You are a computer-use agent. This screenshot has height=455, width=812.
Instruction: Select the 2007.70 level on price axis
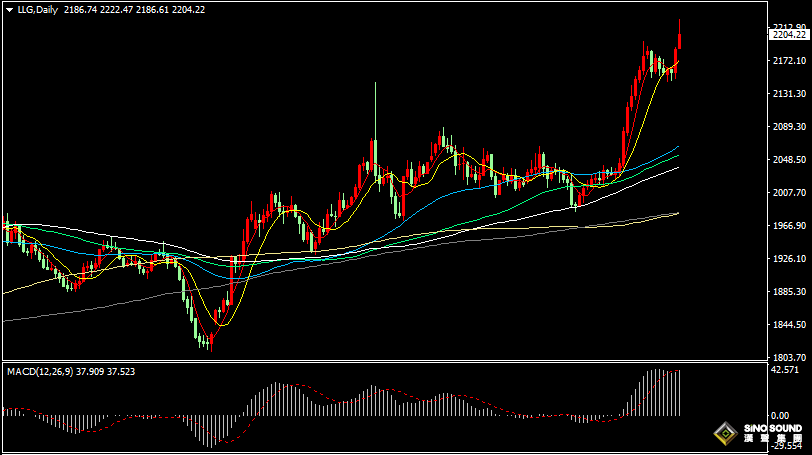[788, 193]
